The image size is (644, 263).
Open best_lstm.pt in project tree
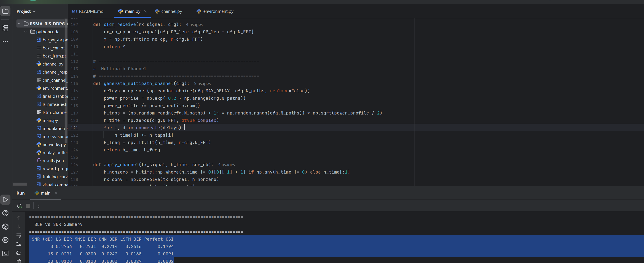pyautogui.click(x=52, y=56)
